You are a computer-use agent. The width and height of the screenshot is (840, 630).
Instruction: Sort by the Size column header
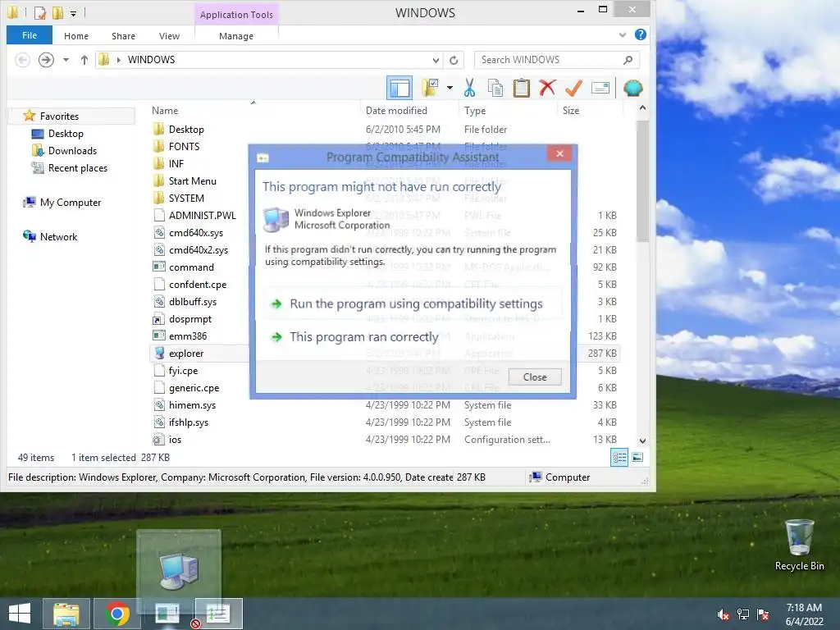click(x=571, y=111)
